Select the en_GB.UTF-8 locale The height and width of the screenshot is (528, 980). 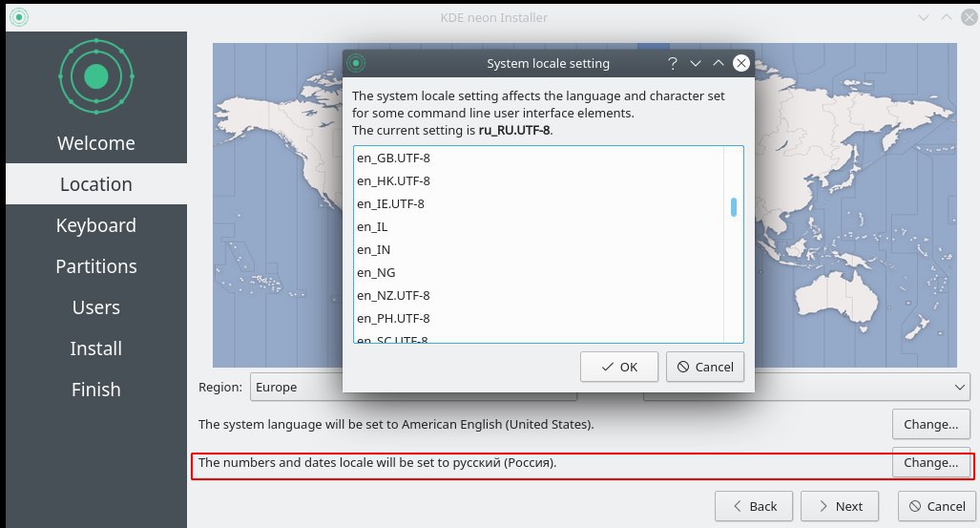[x=539, y=158]
